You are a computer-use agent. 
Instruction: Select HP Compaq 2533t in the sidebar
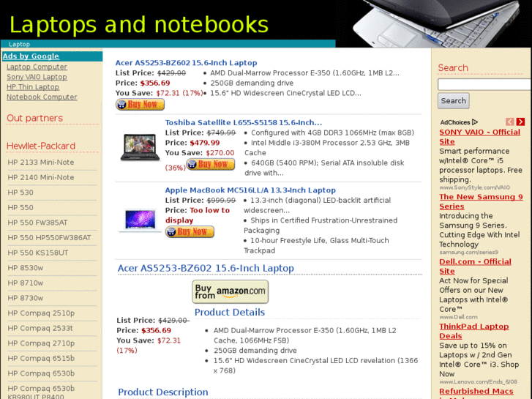40,329
